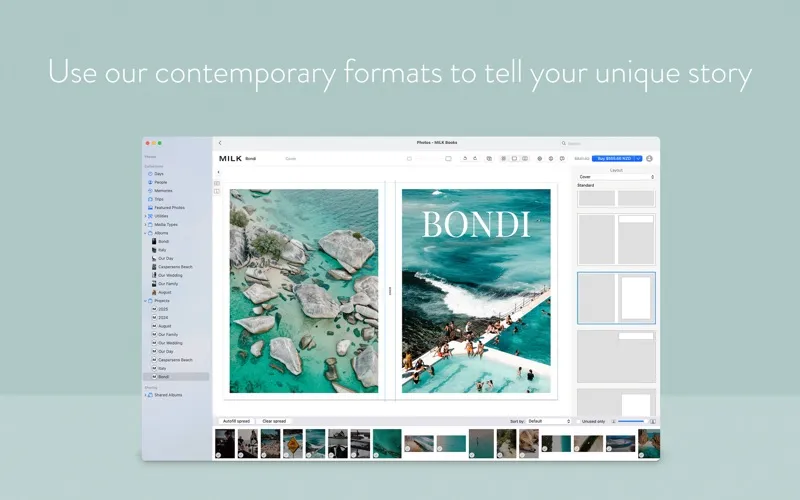The image size is (800, 500).
Task: Switch to the grid overview view icon
Action: [x=504, y=159]
